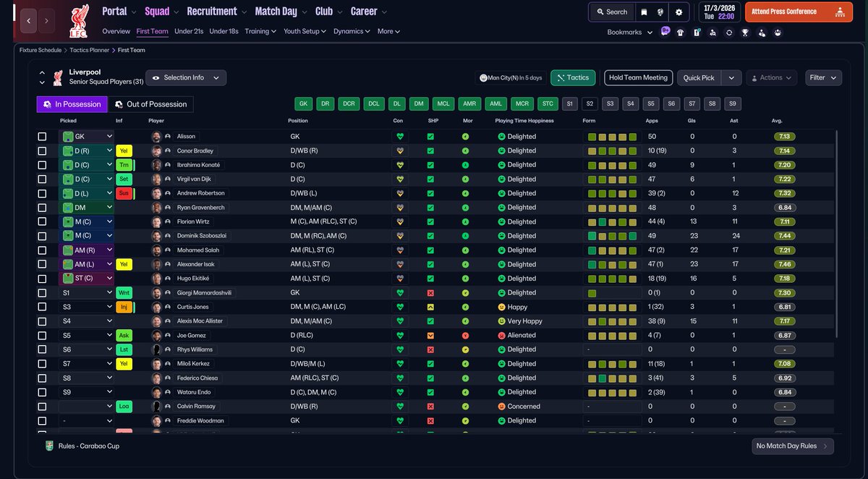
Task: Switch to Out of Possession view
Action: [150, 104]
